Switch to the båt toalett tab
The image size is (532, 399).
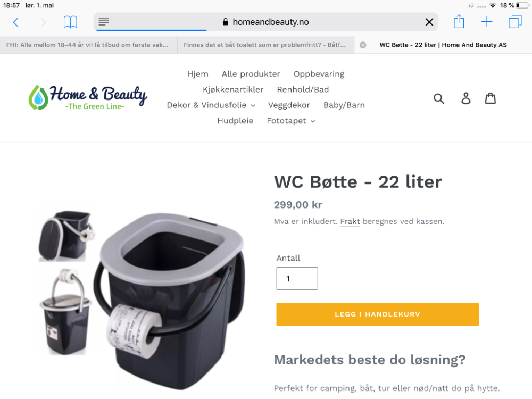pyautogui.click(x=265, y=45)
